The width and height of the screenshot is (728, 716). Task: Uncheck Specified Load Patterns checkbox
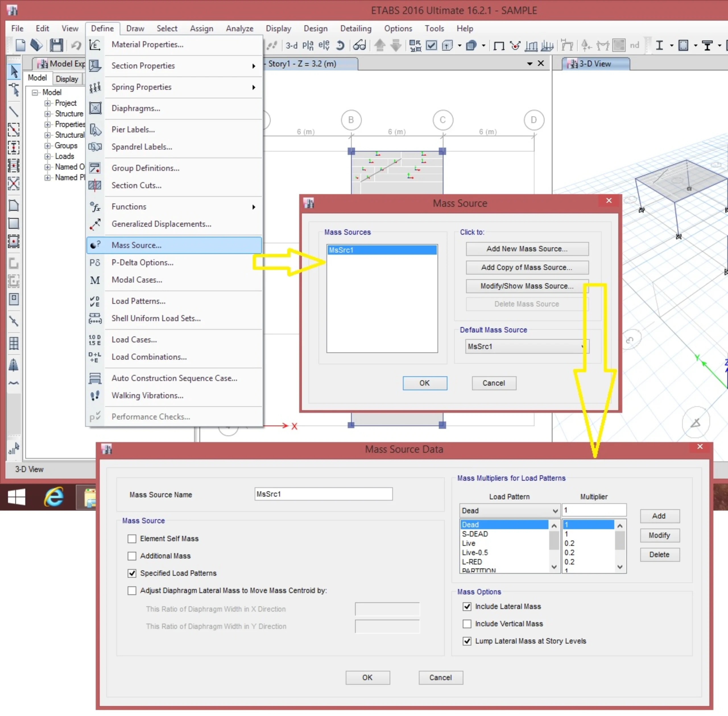[132, 574]
